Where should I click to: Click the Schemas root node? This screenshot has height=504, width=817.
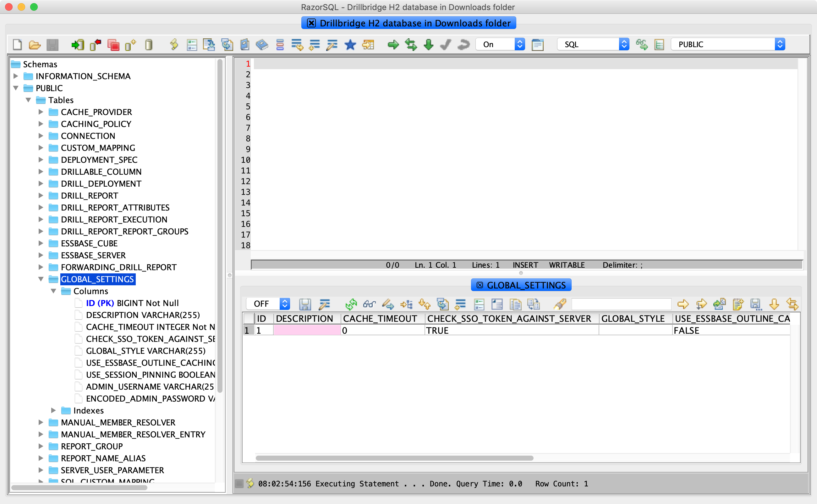(x=40, y=64)
